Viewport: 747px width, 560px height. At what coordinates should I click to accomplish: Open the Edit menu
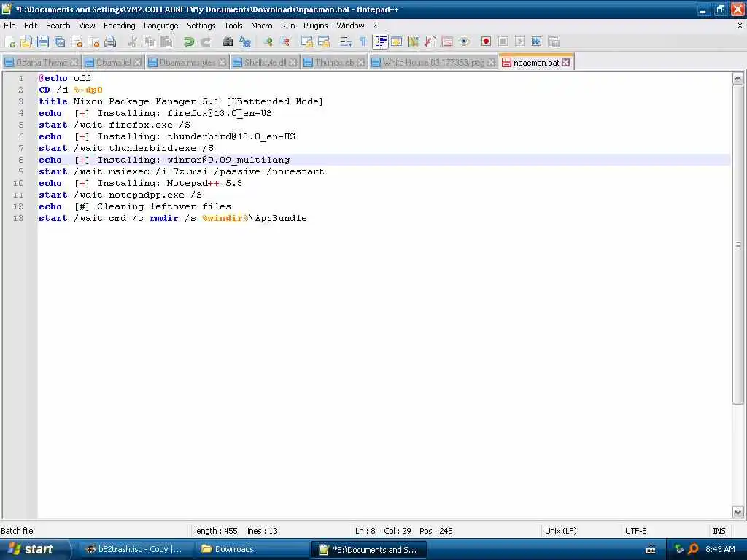point(31,26)
